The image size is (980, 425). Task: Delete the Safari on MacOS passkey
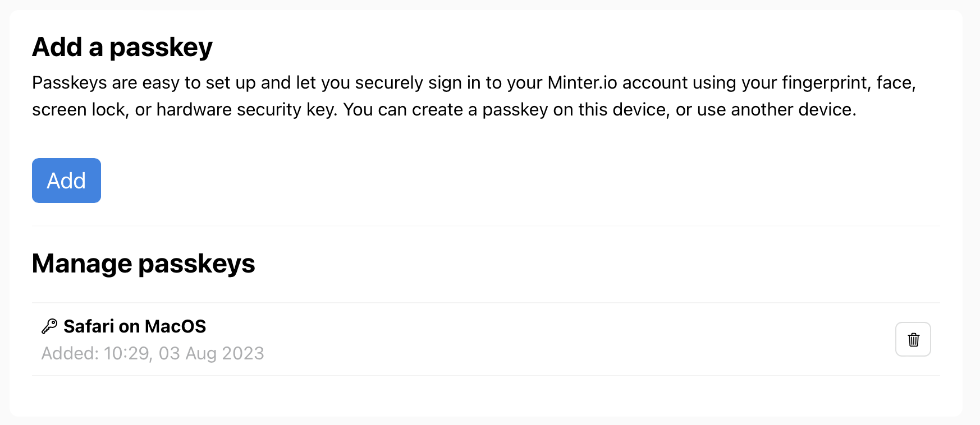913,339
